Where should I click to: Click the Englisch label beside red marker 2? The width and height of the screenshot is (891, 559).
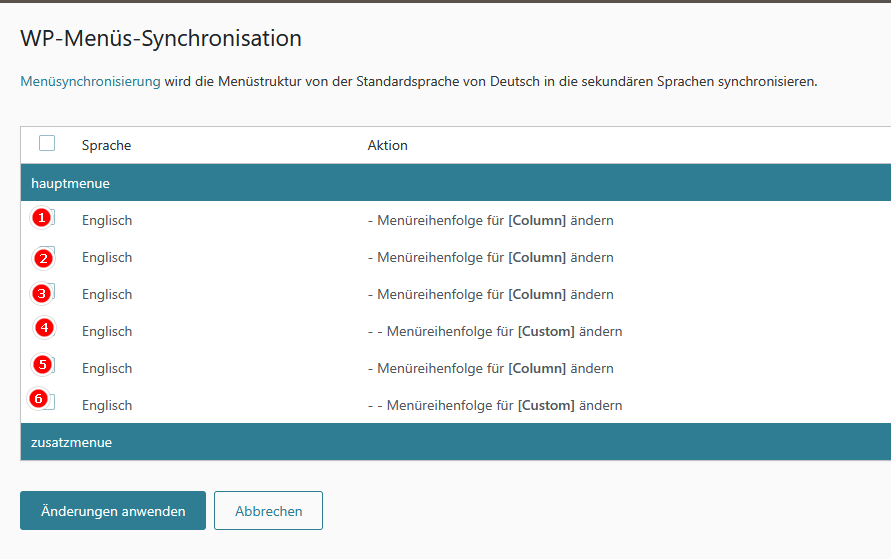pyautogui.click(x=107, y=257)
